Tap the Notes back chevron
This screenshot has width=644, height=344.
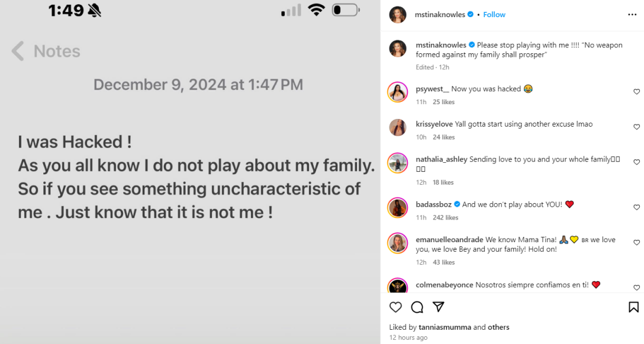(18, 52)
